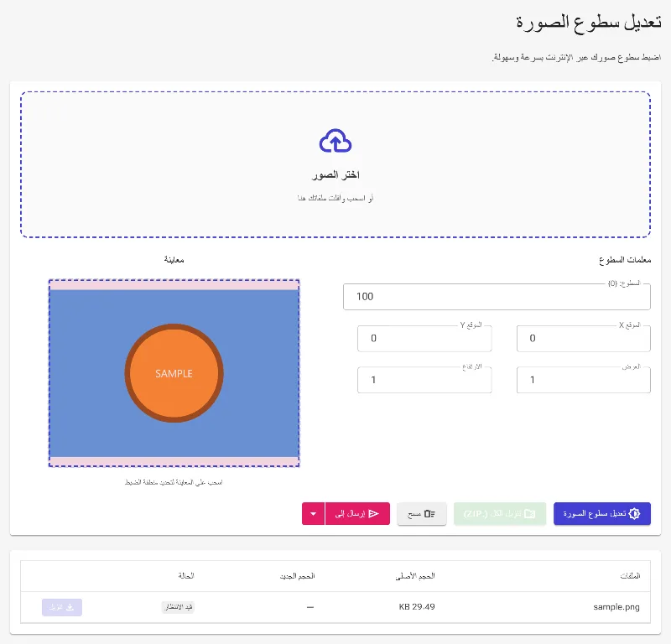This screenshot has width=671, height=644.
Task: Click the download all ZIP button
Action: 500,513
